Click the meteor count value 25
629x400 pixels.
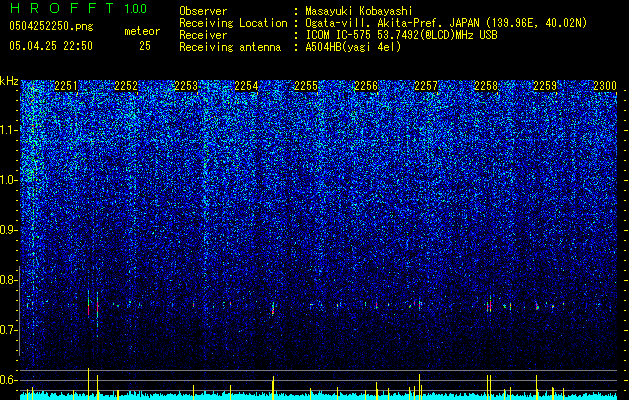tap(145, 46)
